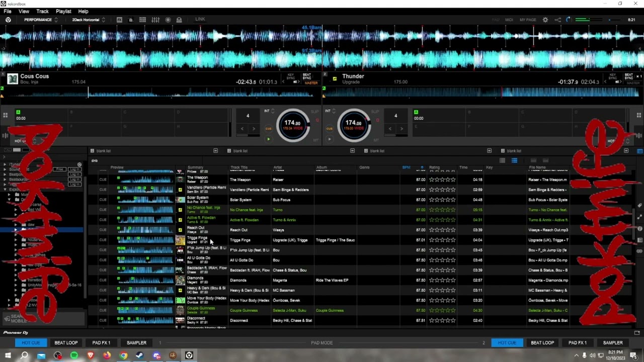Toggle the FX panel icon

119,20
